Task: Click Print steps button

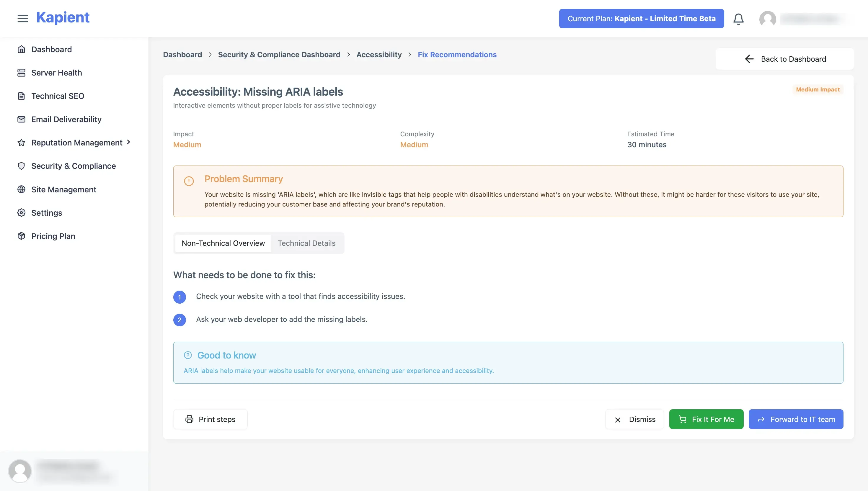Action: 210,419
